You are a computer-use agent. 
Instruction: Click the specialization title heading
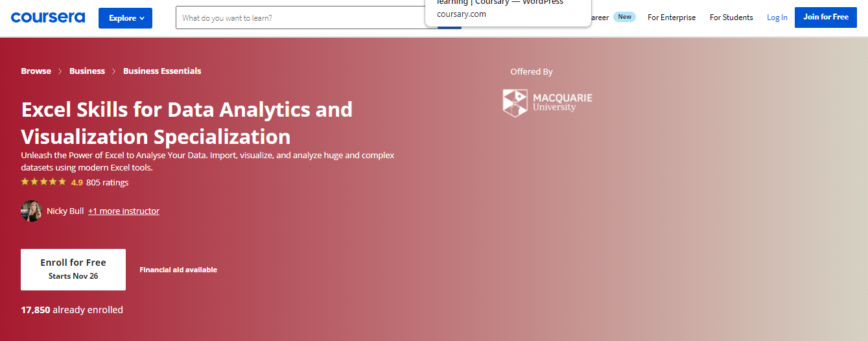tap(187, 123)
